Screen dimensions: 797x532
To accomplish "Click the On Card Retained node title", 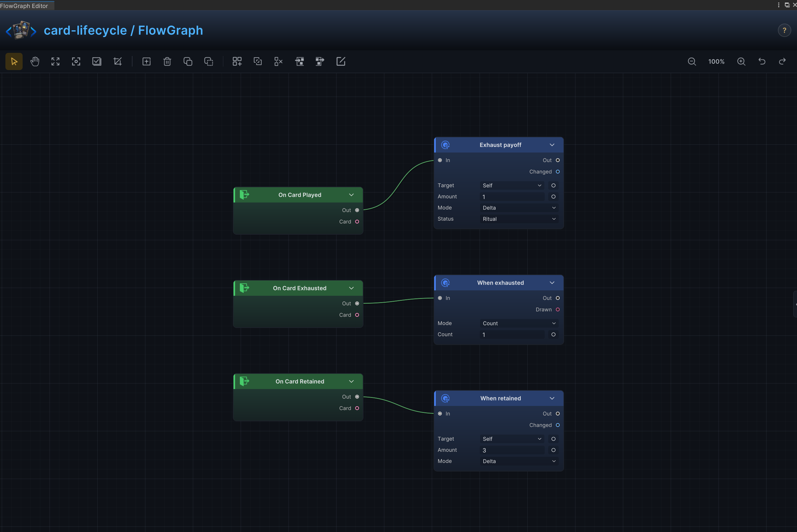I will [x=300, y=381].
